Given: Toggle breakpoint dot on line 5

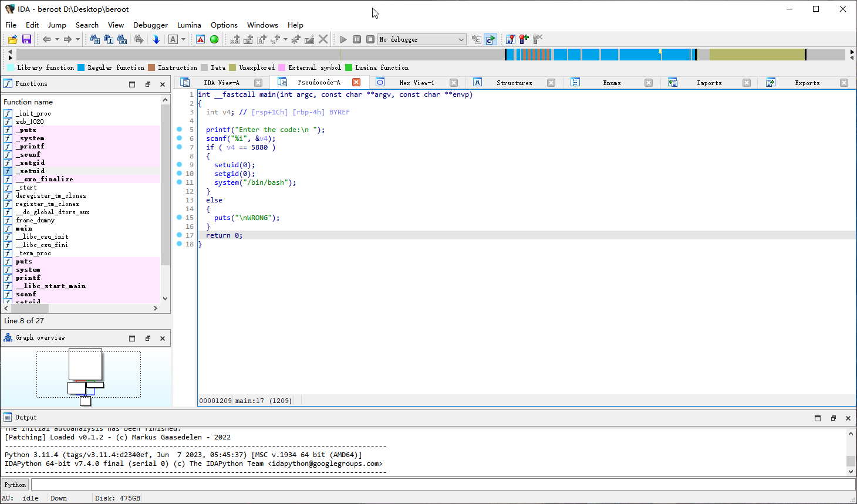Looking at the screenshot, I should point(179,130).
